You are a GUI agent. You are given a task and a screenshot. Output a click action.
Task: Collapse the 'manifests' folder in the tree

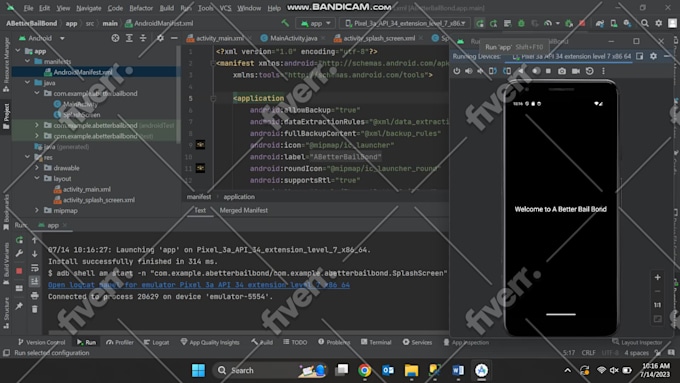[x=28, y=61]
